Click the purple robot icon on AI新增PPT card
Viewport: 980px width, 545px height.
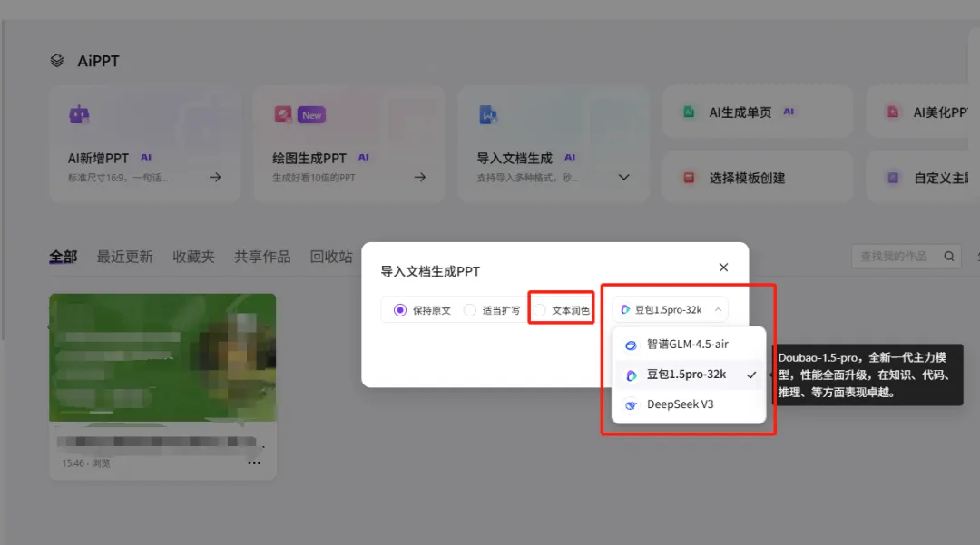coord(79,115)
